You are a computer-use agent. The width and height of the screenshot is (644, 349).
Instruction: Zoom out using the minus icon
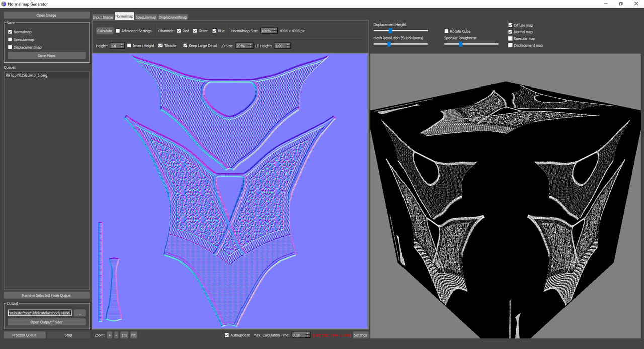pyautogui.click(x=116, y=335)
